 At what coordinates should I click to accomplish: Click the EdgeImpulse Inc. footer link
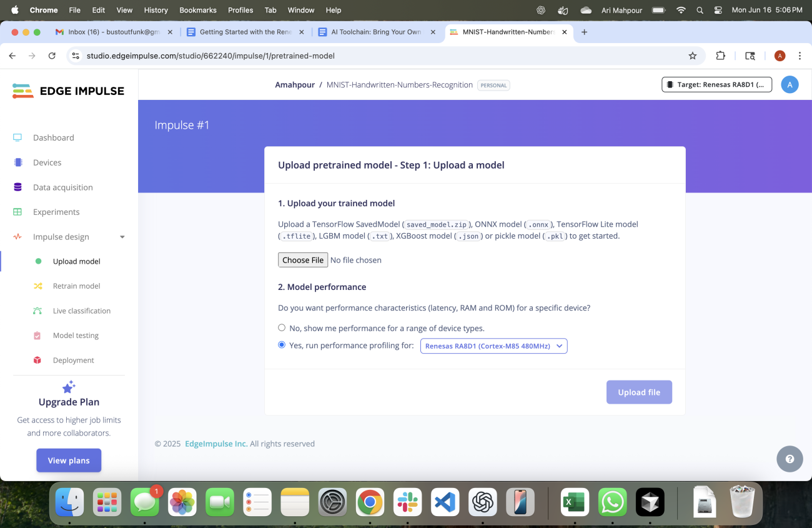216,444
